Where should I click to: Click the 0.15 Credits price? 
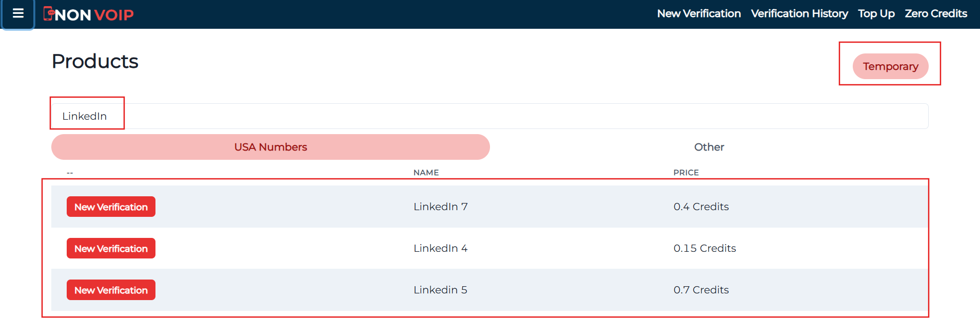pyautogui.click(x=704, y=248)
